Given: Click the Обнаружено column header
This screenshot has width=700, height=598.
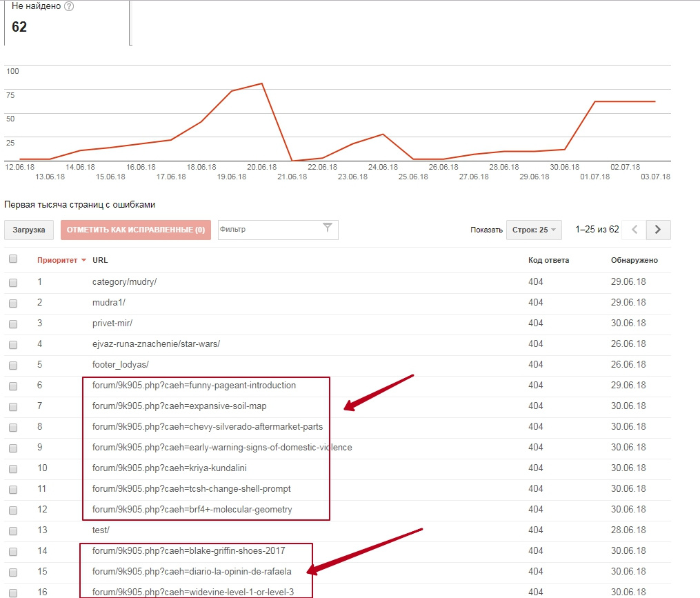Looking at the screenshot, I should click(x=634, y=260).
